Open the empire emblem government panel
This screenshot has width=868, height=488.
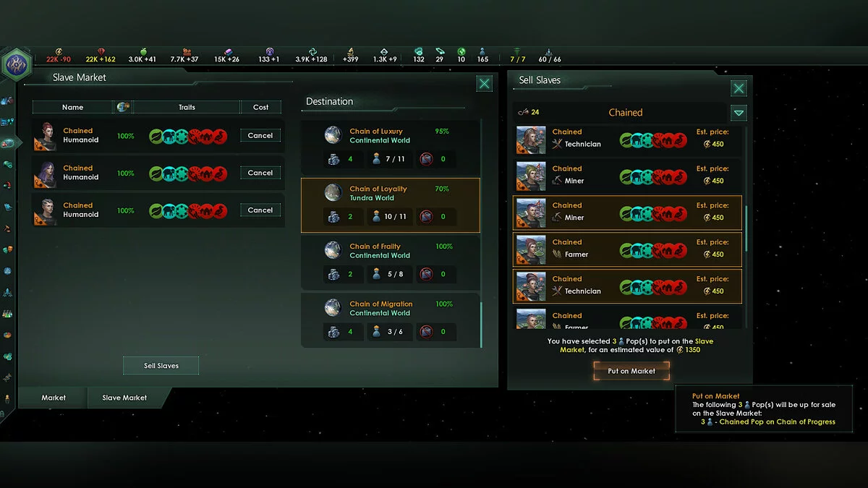point(15,66)
